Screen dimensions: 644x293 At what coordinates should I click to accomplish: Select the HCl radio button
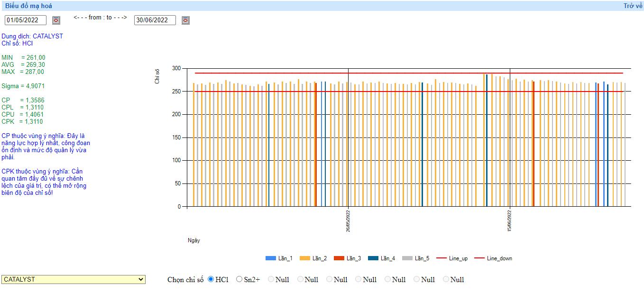tap(211, 279)
